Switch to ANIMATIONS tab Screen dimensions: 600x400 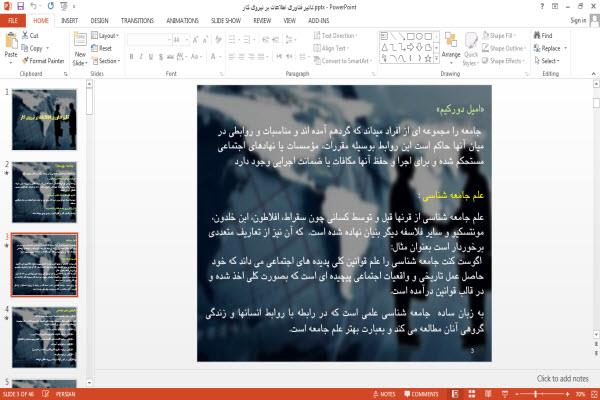(x=183, y=21)
